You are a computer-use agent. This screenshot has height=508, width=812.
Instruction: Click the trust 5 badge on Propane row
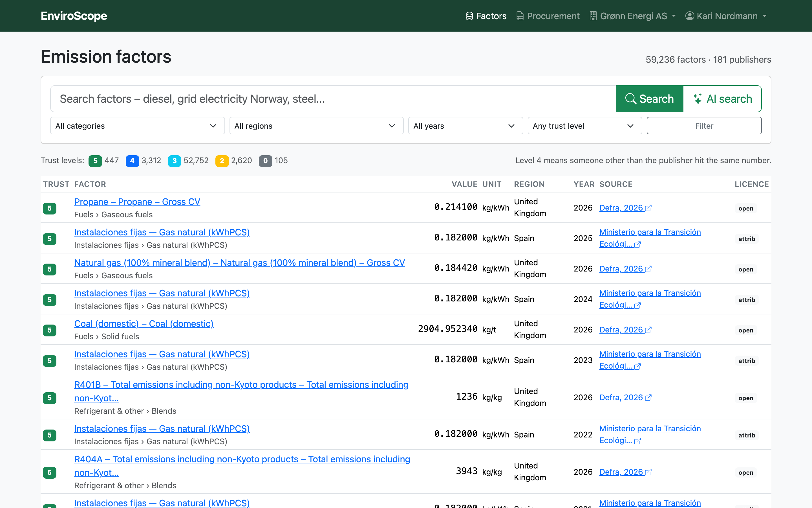(50, 208)
